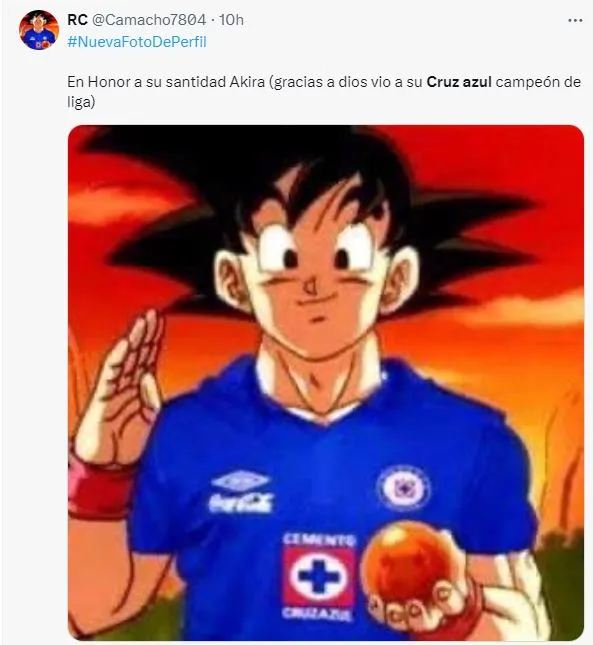The width and height of the screenshot is (593, 645).
Task: Click the @Camacho7804 username handle
Action: [148, 20]
